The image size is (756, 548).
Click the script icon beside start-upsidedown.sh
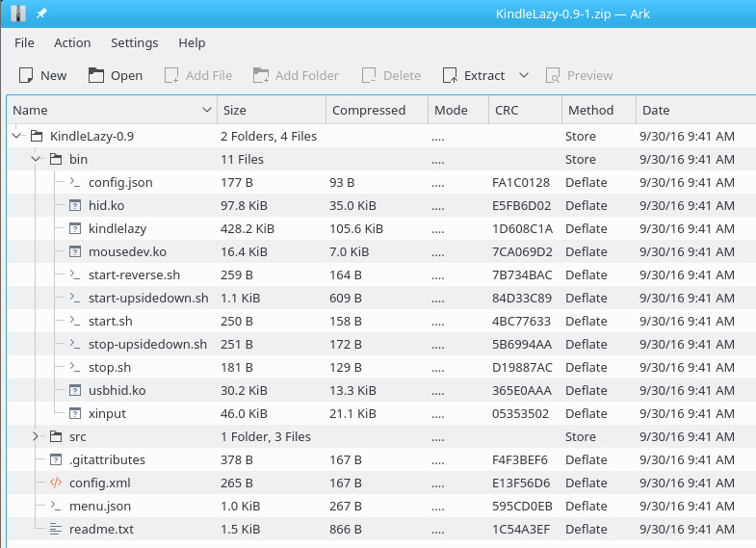(x=75, y=298)
